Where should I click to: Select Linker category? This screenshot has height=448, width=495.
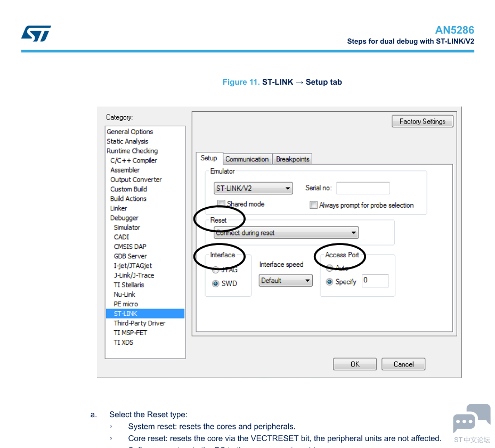coord(118,208)
